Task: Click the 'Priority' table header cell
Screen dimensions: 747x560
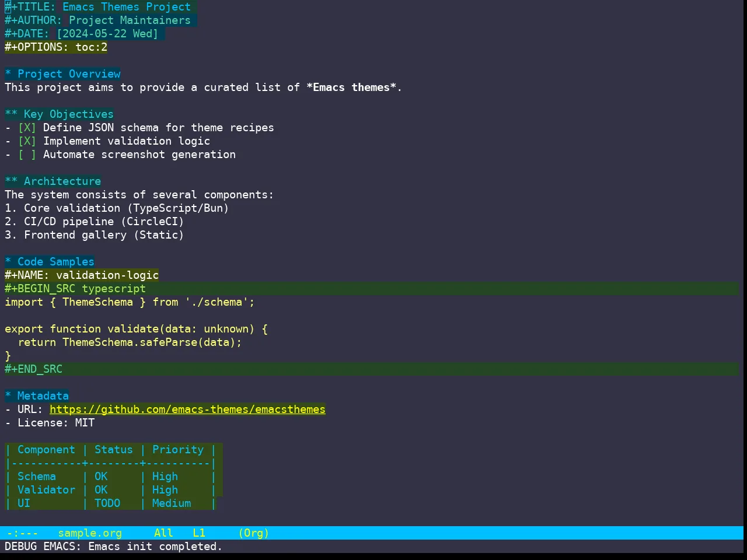Action: tap(178, 450)
